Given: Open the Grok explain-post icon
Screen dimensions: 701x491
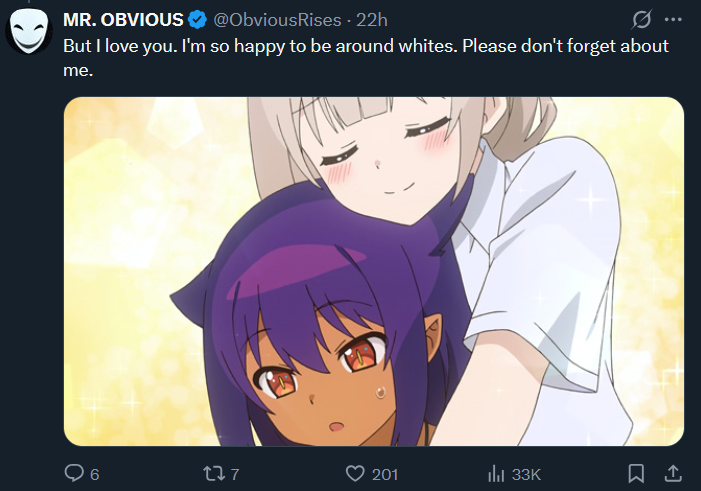Looking at the screenshot, I should (642, 20).
